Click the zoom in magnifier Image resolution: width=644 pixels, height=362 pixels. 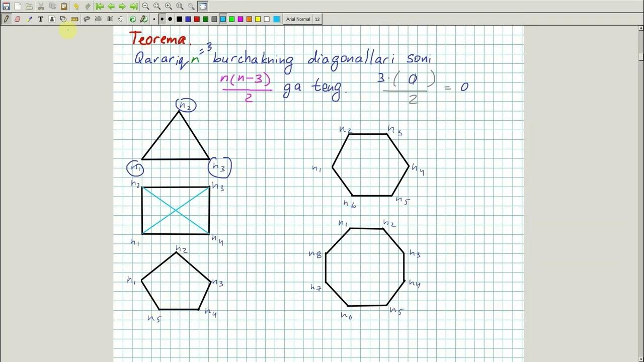[x=169, y=6]
